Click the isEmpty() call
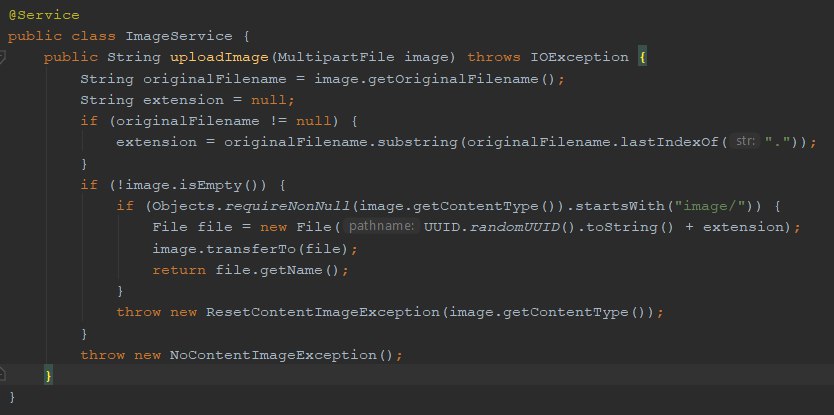 (x=220, y=185)
